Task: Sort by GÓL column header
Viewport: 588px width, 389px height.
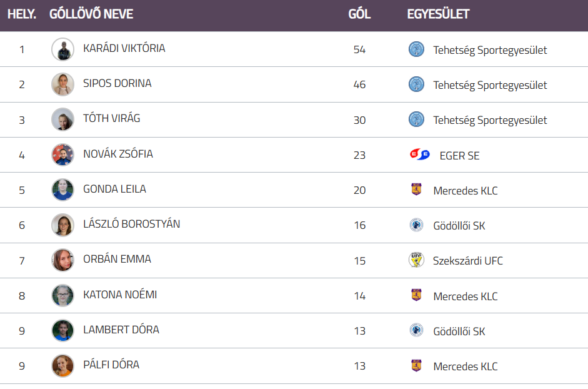Action: coord(359,14)
